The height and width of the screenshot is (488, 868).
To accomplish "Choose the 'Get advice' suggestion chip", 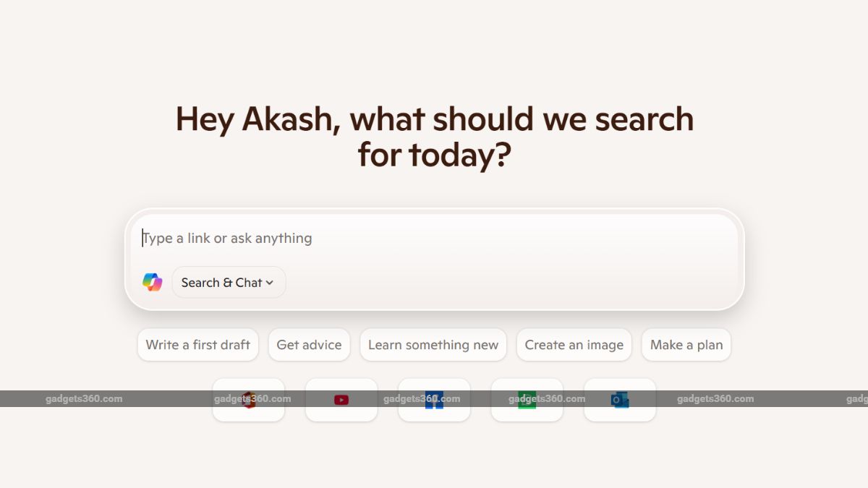I will click(x=309, y=345).
